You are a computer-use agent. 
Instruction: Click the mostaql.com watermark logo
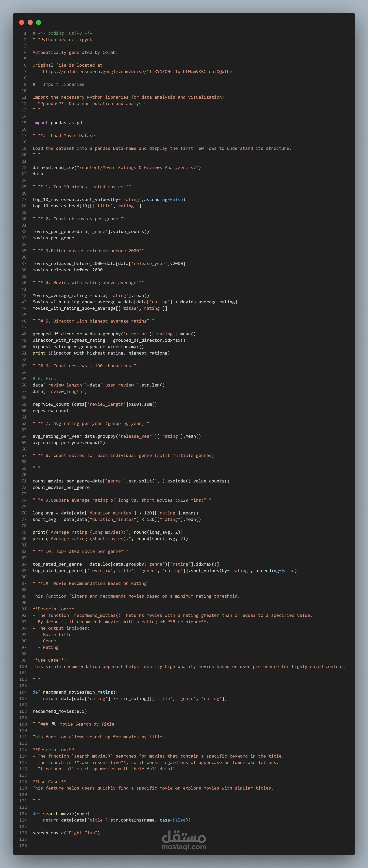(184, 840)
